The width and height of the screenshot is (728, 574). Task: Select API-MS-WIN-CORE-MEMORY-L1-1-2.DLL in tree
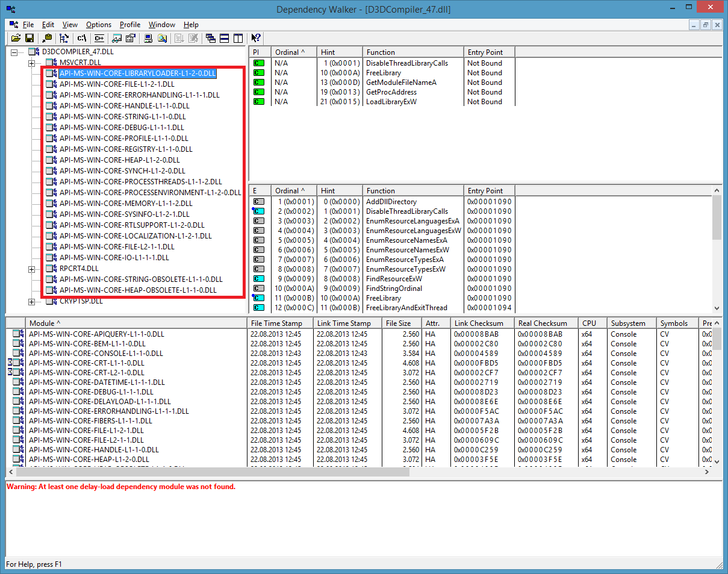pyautogui.click(x=126, y=204)
